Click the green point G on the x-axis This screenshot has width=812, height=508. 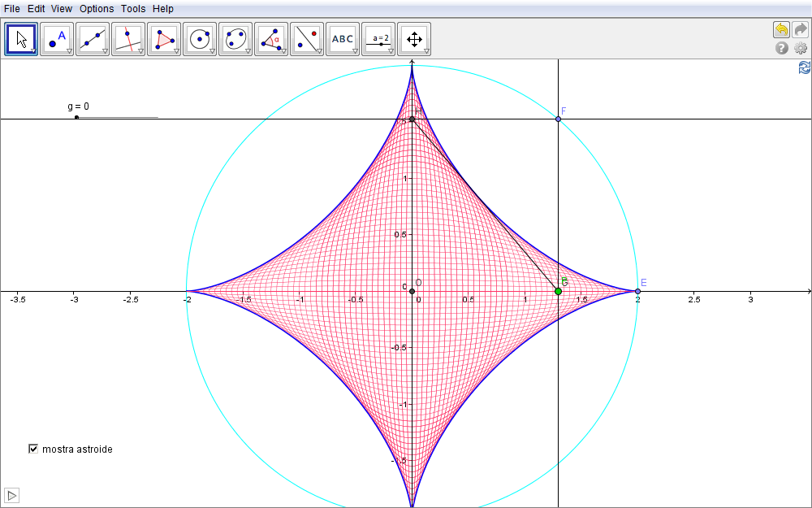(558, 291)
